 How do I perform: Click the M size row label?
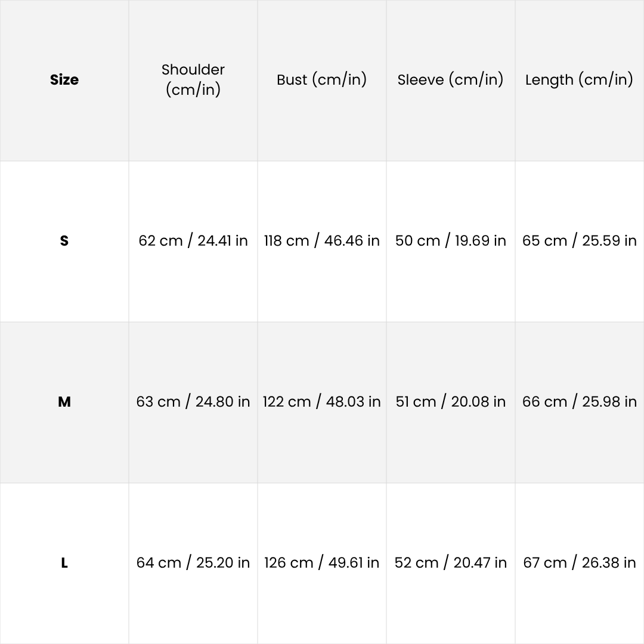(64, 402)
